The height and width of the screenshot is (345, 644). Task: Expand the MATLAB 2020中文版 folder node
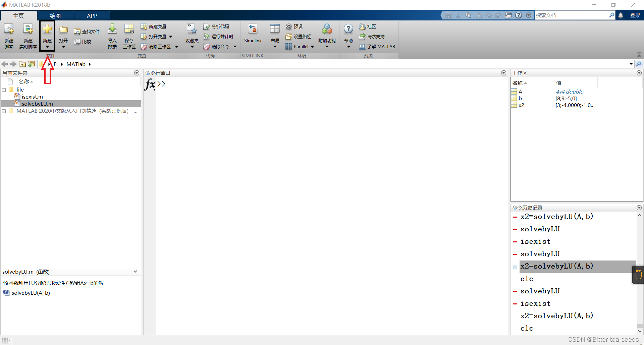click(x=4, y=111)
